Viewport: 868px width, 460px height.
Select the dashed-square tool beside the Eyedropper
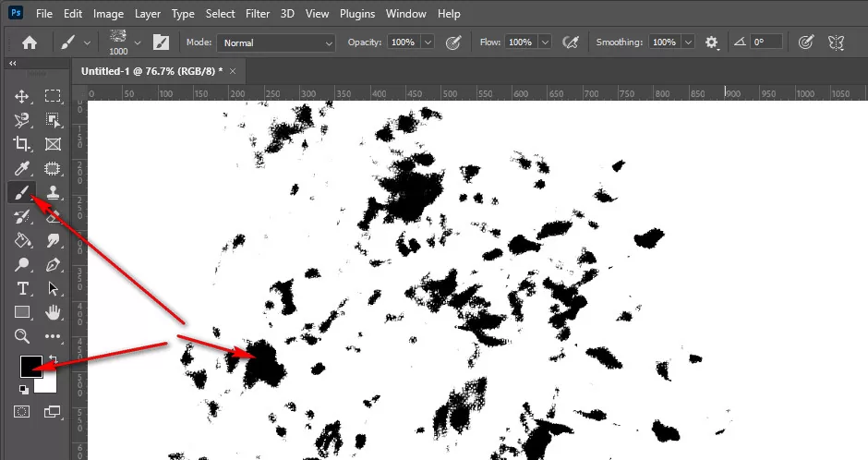tap(53, 168)
